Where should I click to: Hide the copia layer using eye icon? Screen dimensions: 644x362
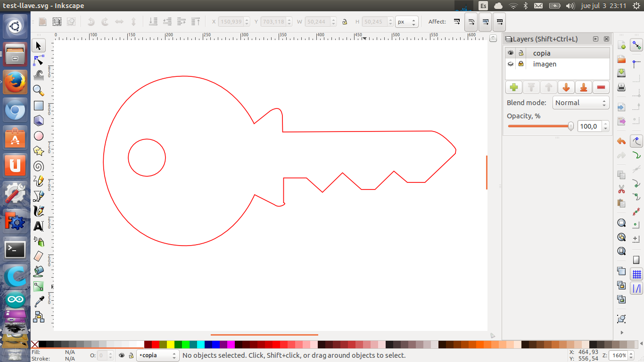coord(511,53)
